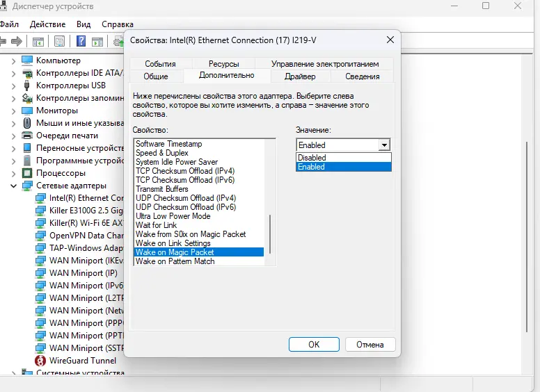Click the Properties toolbar icon
Screen dimensions: 540x392
point(60,42)
